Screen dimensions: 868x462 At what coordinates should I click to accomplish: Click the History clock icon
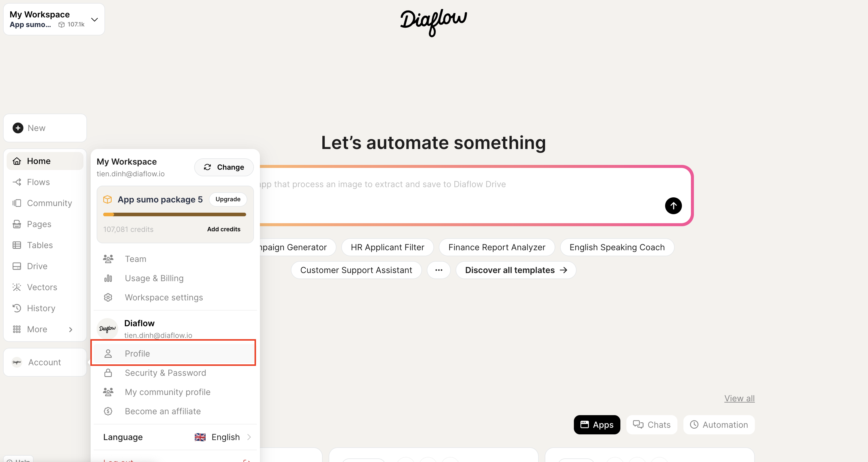tap(17, 308)
